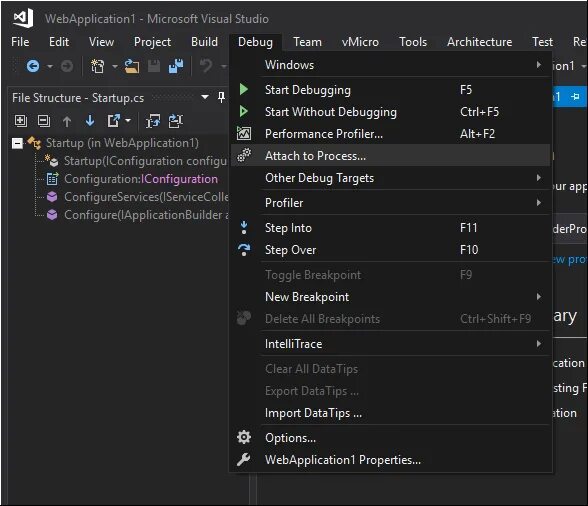Choose Start Debugging menu entry
The height and width of the screenshot is (506, 588).
tap(390, 90)
